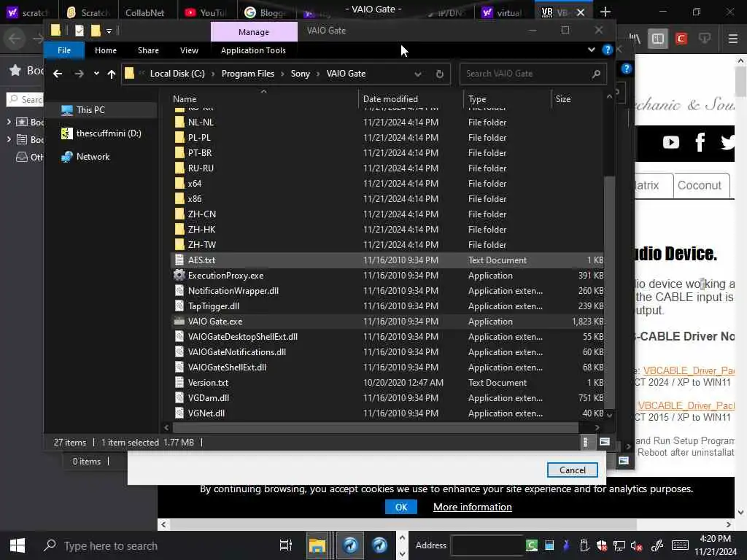Click taskbar Address input field
The width and height of the screenshot is (747, 560).
(487, 545)
